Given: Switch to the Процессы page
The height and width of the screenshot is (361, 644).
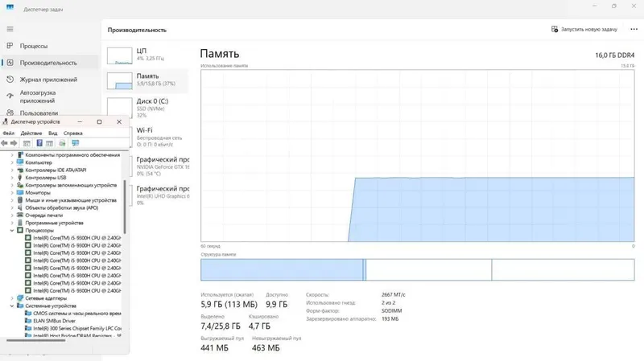Looking at the screenshot, I should coord(50,46).
